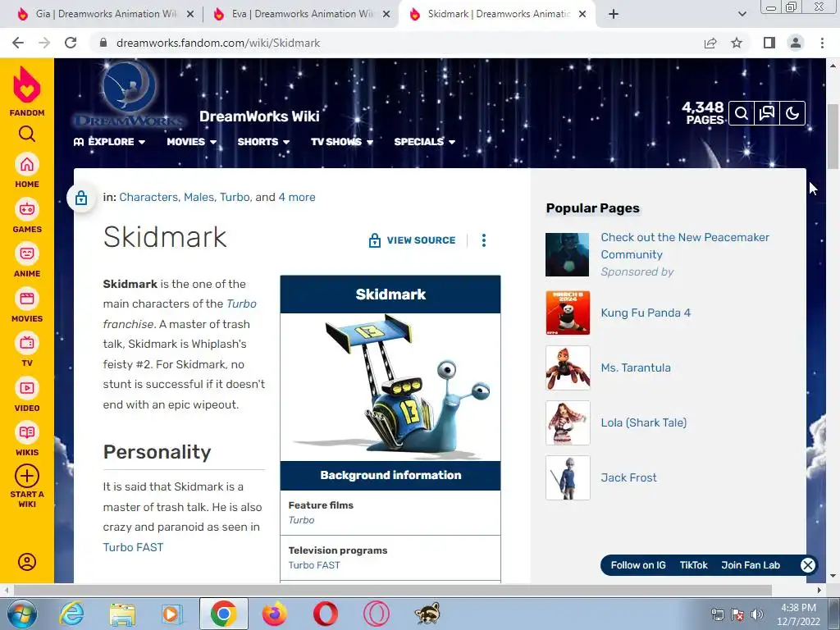Launch Opera from the taskbar
The image size is (840, 630).
pyautogui.click(x=325, y=614)
